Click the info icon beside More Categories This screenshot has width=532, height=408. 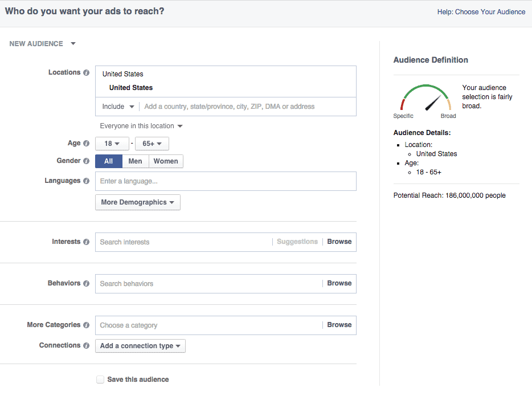click(86, 325)
